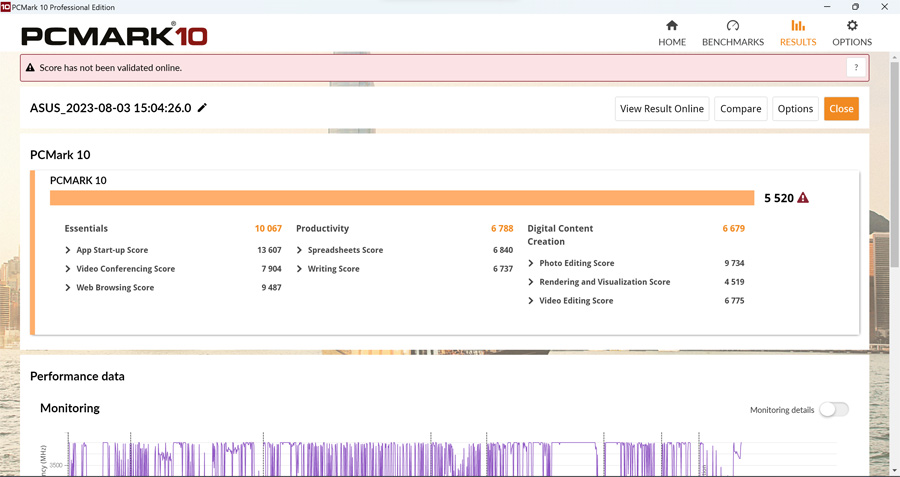
Task: Click the Performance data heading
Action: 77,377
